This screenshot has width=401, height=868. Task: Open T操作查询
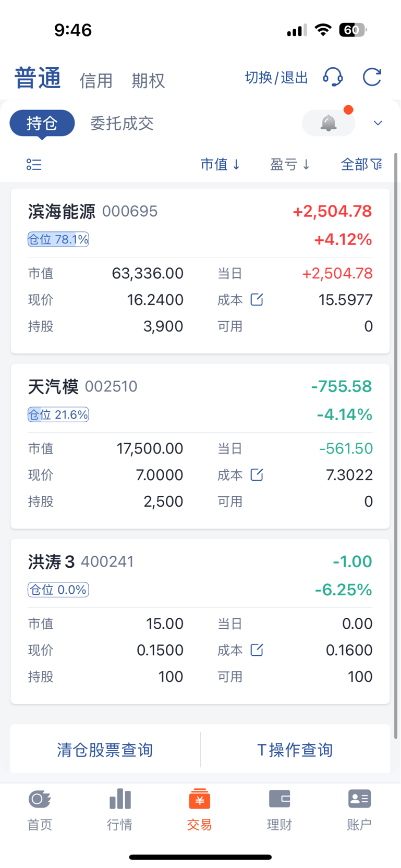tap(295, 750)
